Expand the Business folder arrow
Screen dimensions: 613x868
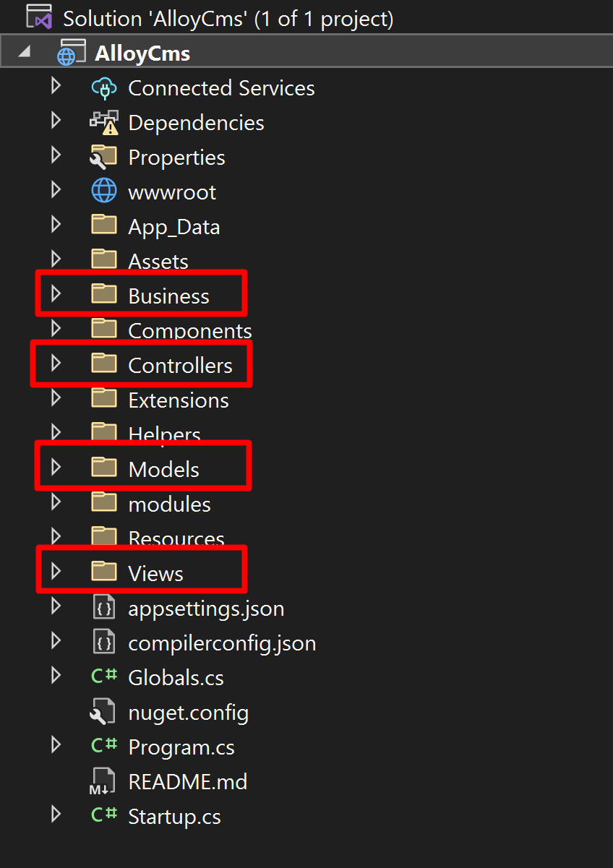click(56, 294)
